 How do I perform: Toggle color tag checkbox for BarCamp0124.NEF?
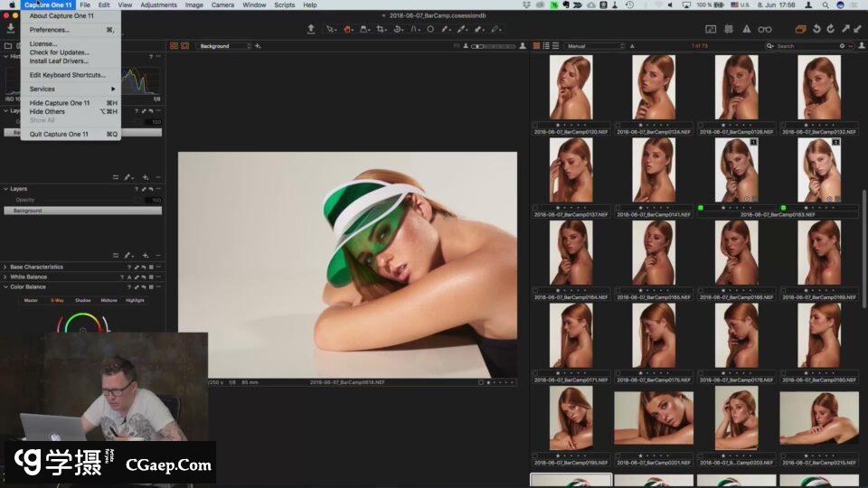pos(618,125)
